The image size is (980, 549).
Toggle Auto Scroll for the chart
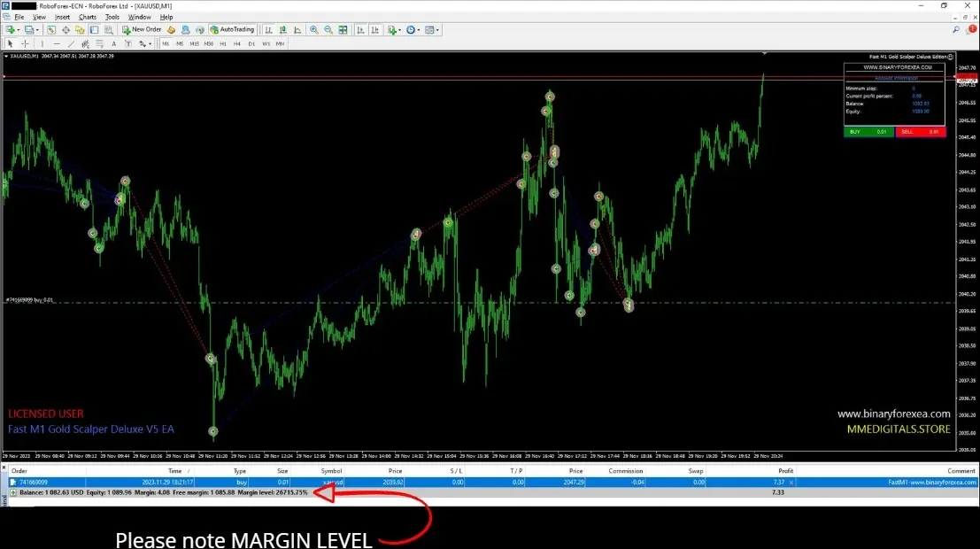360,29
